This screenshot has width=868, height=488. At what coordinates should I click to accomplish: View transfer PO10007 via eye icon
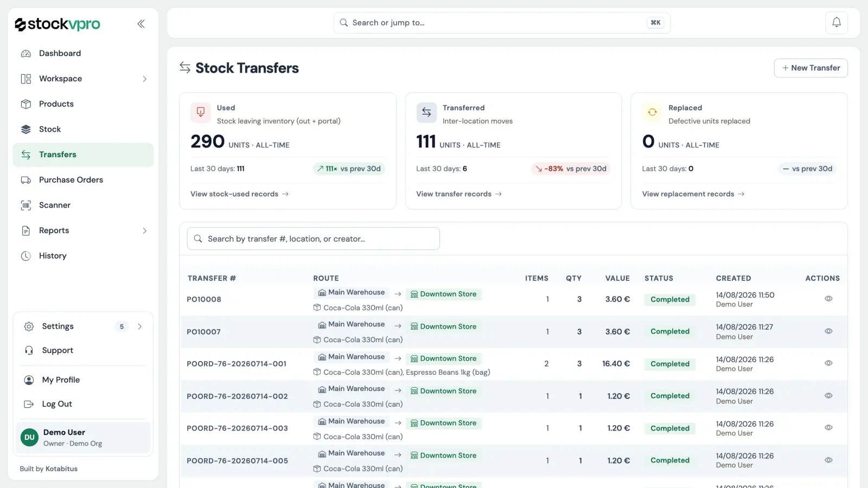(828, 331)
